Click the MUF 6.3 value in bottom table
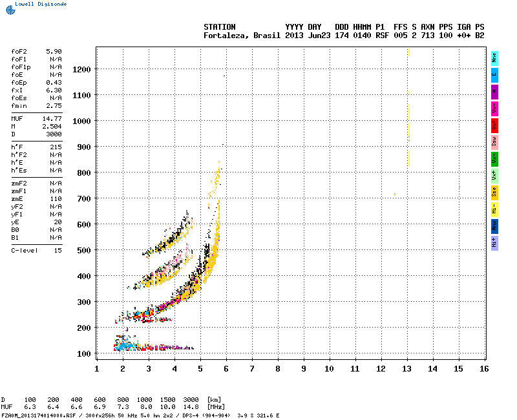This screenshot has height=420, width=517. [30, 407]
